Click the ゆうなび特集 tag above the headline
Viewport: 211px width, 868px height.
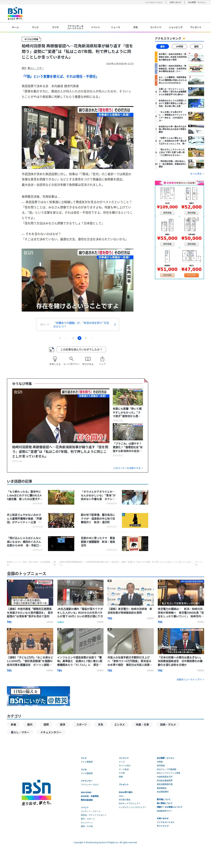31,39
